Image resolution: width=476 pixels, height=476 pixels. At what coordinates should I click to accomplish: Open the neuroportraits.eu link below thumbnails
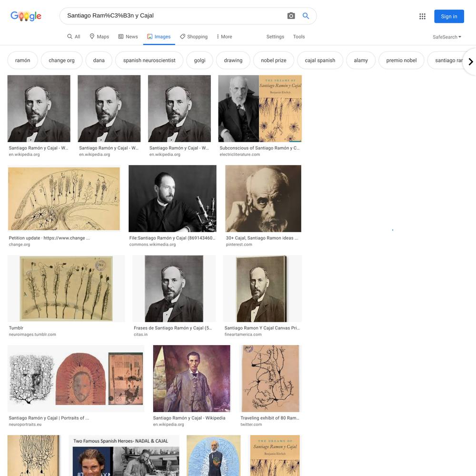pyautogui.click(x=25, y=425)
